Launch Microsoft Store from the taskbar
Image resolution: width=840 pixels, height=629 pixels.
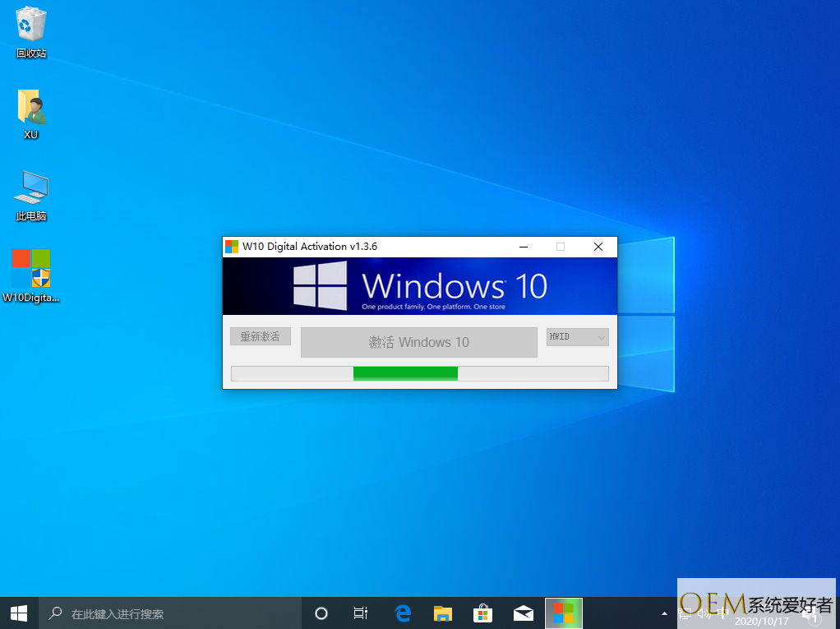pyautogui.click(x=483, y=613)
